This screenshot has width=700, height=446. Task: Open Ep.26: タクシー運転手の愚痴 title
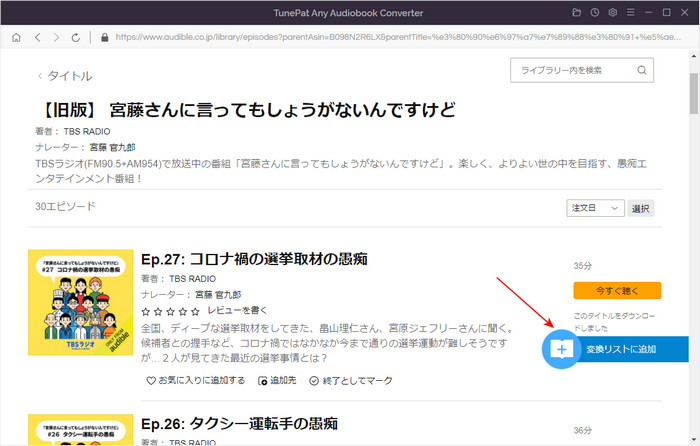239,423
